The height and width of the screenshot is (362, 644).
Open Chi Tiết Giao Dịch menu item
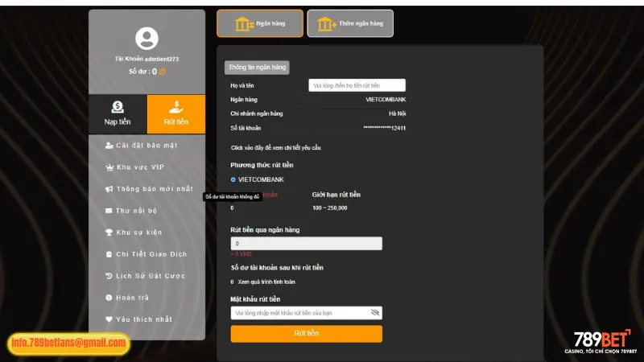147,254
